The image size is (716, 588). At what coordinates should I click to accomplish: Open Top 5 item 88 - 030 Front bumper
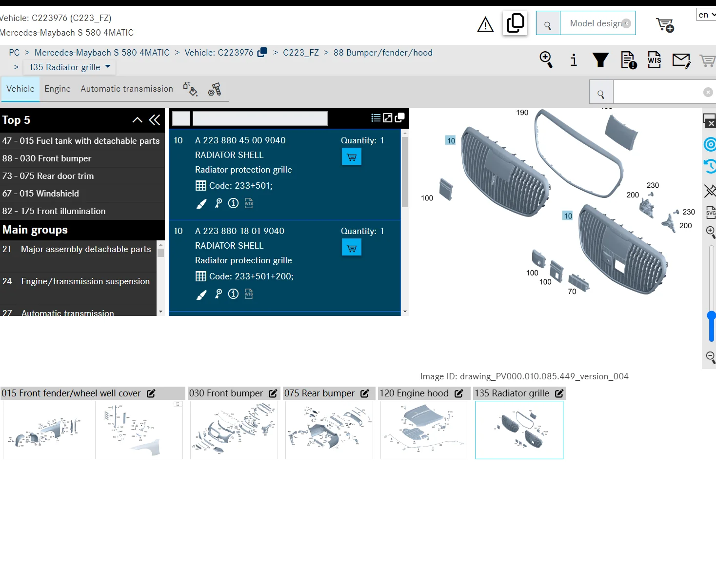[82, 158]
